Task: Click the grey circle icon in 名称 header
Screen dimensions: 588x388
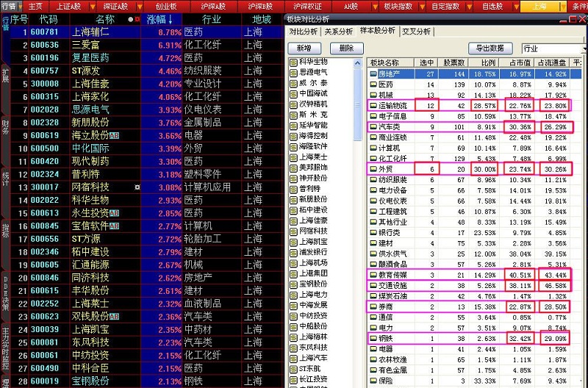Action: pyautogui.click(x=130, y=20)
